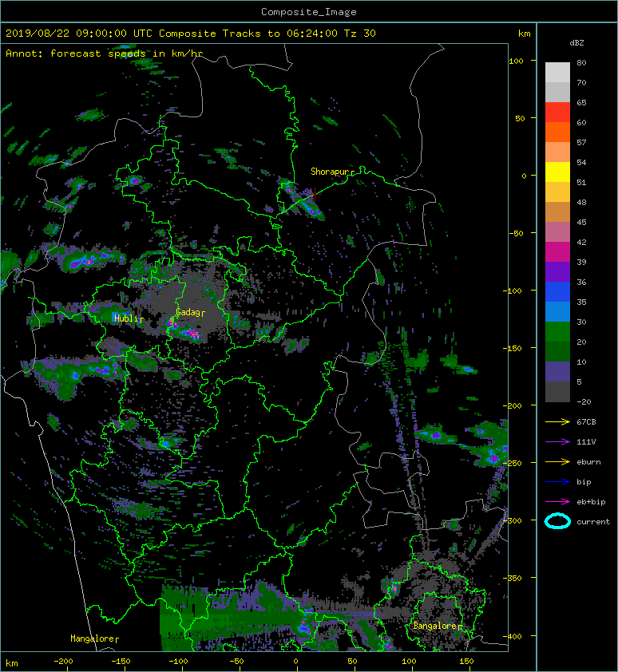Image resolution: width=618 pixels, height=672 pixels.
Task: Click the Composite_Image title text
Action: point(309,12)
